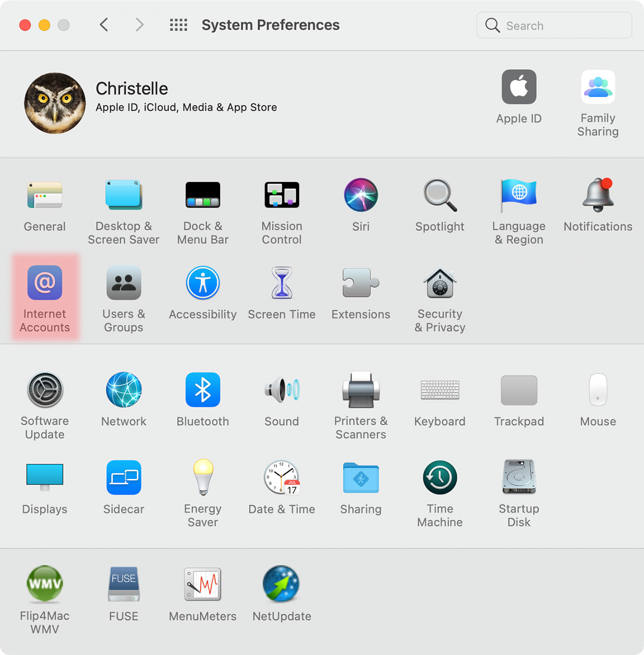Screen dimensions: 644x655
Task: Click 'Apple ID, iCloud, Media & App Store' text
Action: [x=186, y=107]
